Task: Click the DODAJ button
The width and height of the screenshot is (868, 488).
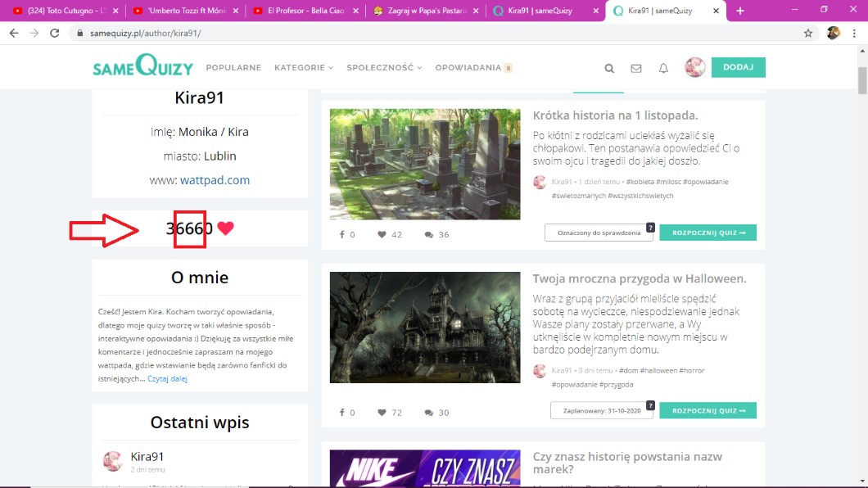Action: pyautogui.click(x=738, y=67)
